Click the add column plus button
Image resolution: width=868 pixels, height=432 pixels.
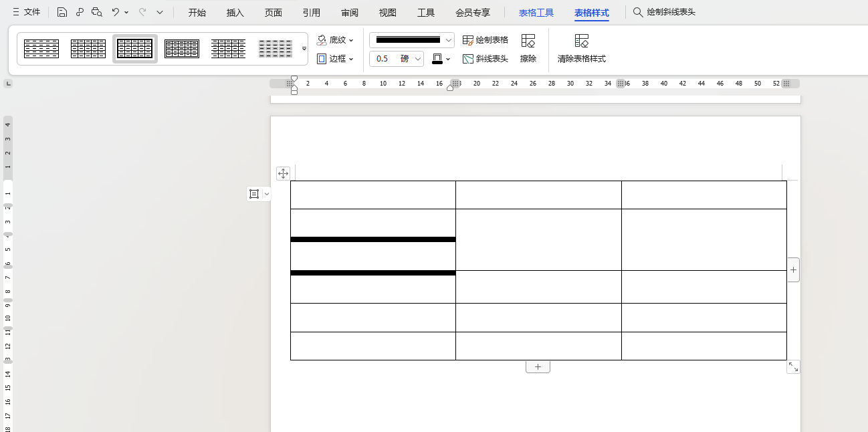click(793, 269)
